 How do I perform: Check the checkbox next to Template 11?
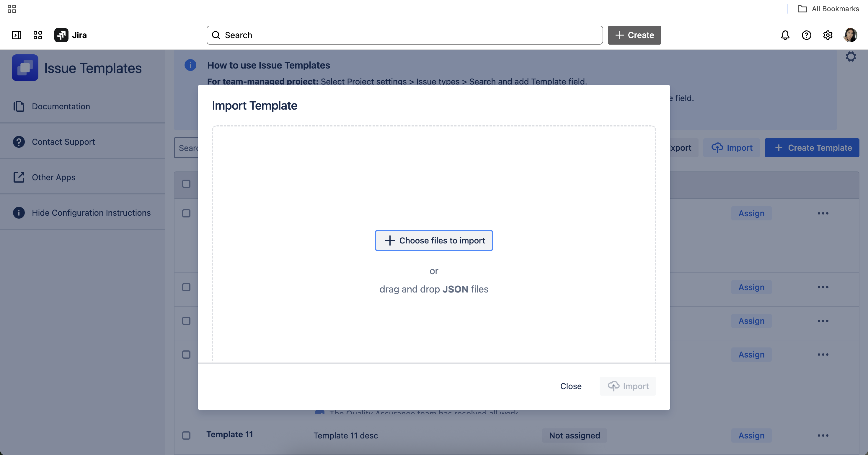tap(186, 435)
